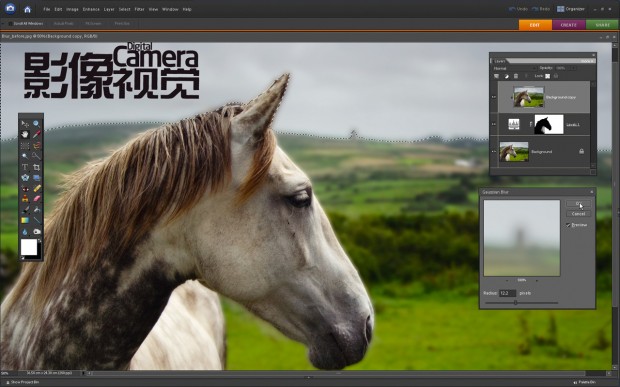Click the Radius value input field
The image size is (620, 387).
(507, 293)
